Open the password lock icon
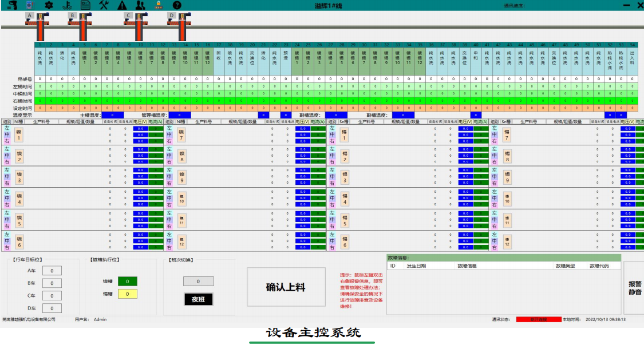The image size is (644, 345). [159, 5]
